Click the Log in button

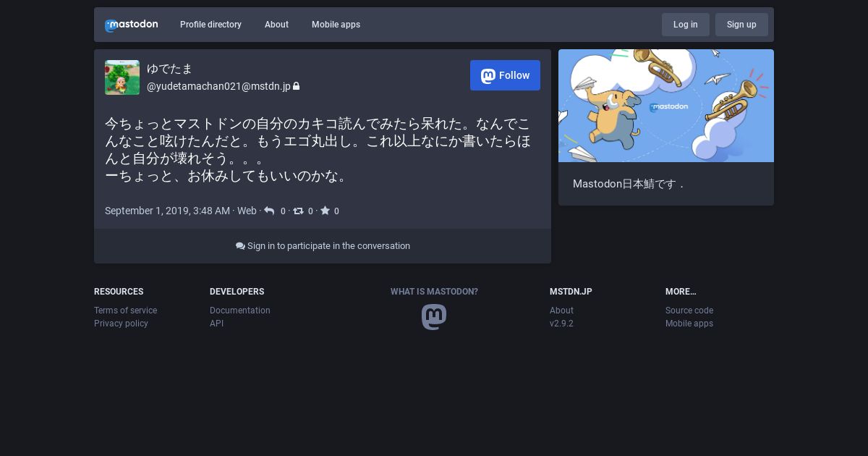pos(686,25)
